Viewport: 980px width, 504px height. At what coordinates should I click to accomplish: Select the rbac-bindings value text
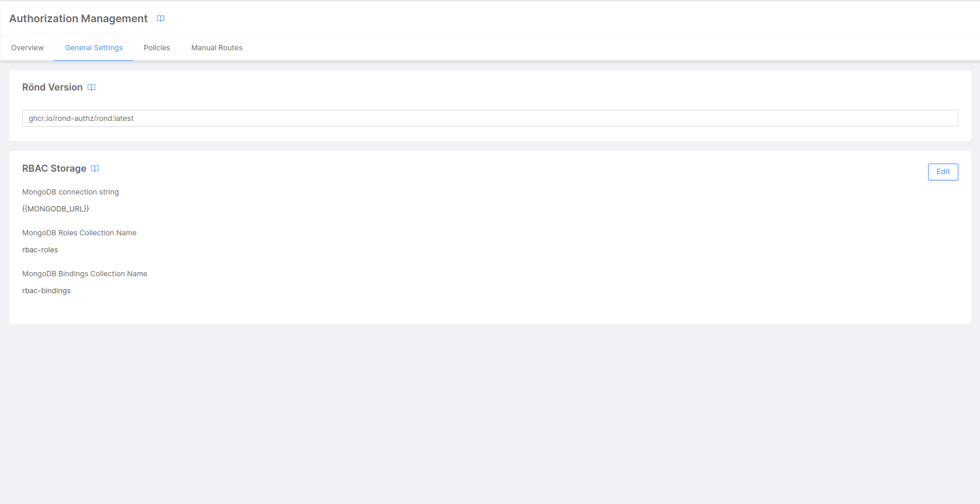coord(47,291)
